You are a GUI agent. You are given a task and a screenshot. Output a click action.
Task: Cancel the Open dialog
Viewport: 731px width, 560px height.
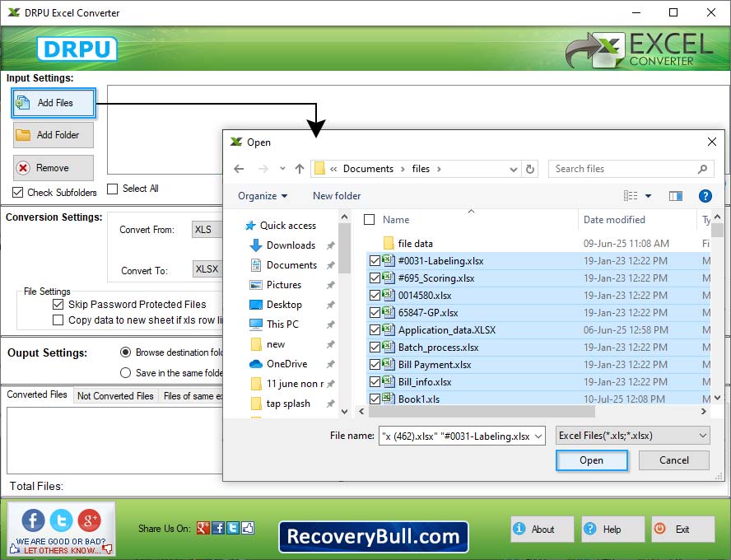[674, 460]
